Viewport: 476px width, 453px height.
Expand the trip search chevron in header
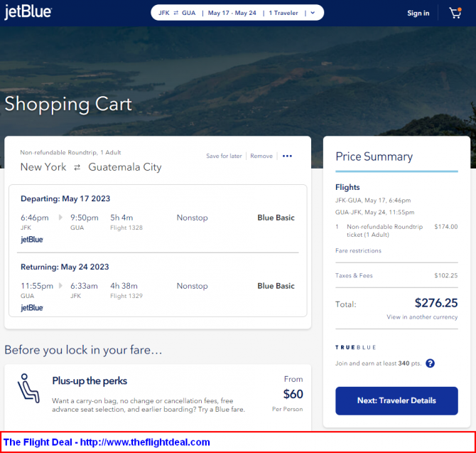[x=313, y=13]
